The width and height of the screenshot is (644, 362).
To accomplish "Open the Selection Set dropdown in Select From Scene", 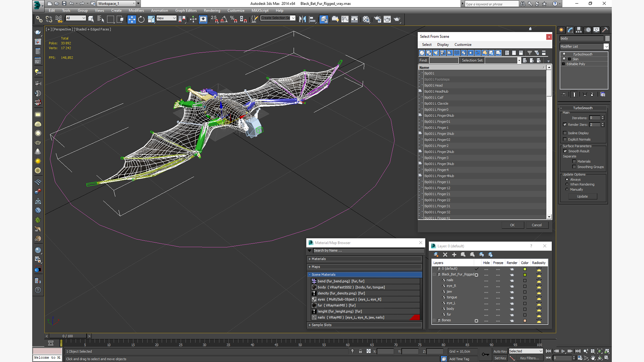I will pos(519,61).
